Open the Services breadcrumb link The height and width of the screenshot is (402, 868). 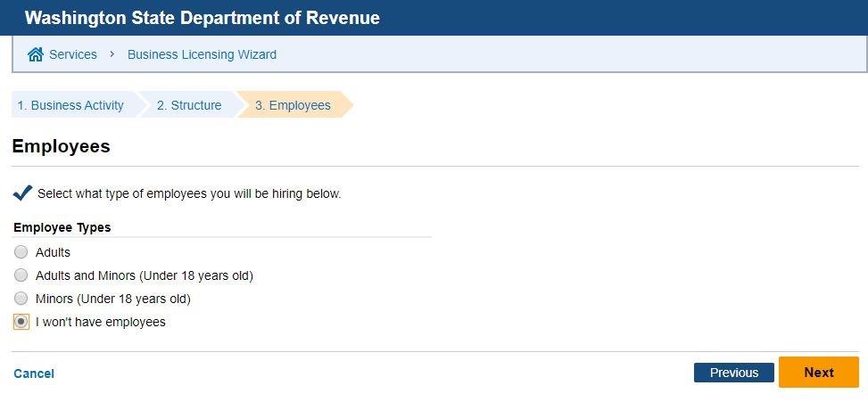pyautogui.click(x=72, y=54)
